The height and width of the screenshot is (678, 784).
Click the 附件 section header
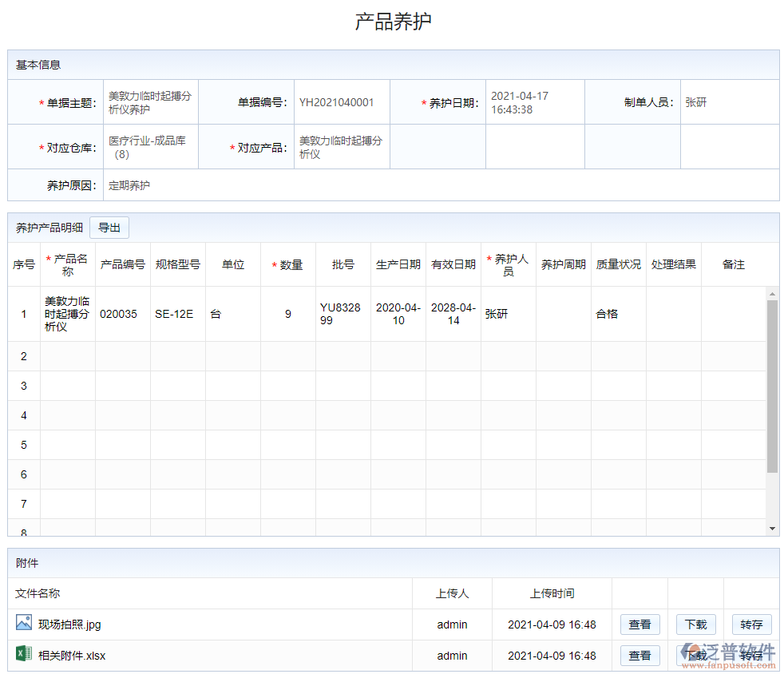(x=26, y=563)
